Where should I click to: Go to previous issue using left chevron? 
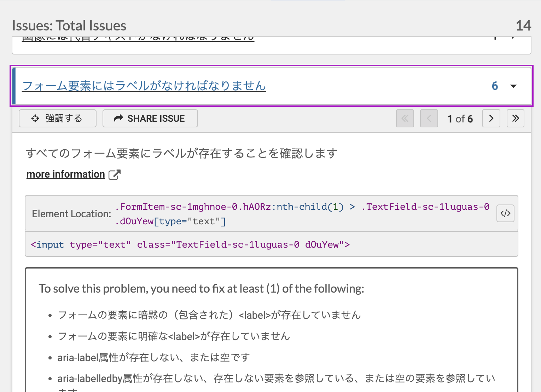click(x=429, y=118)
